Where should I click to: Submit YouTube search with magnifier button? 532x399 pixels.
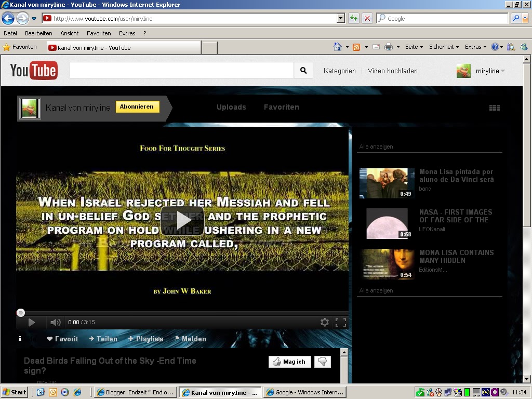pyautogui.click(x=303, y=70)
